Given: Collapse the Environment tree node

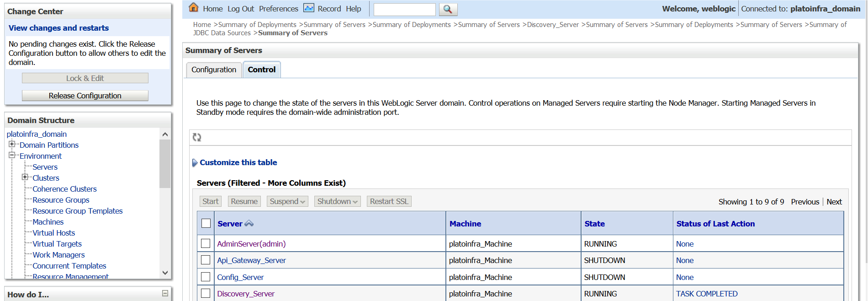Looking at the screenshot, I should (x=12, y=155).
